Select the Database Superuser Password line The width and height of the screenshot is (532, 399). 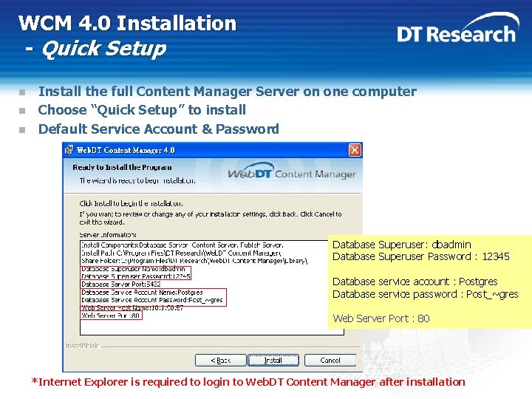[x=136, y=276]
